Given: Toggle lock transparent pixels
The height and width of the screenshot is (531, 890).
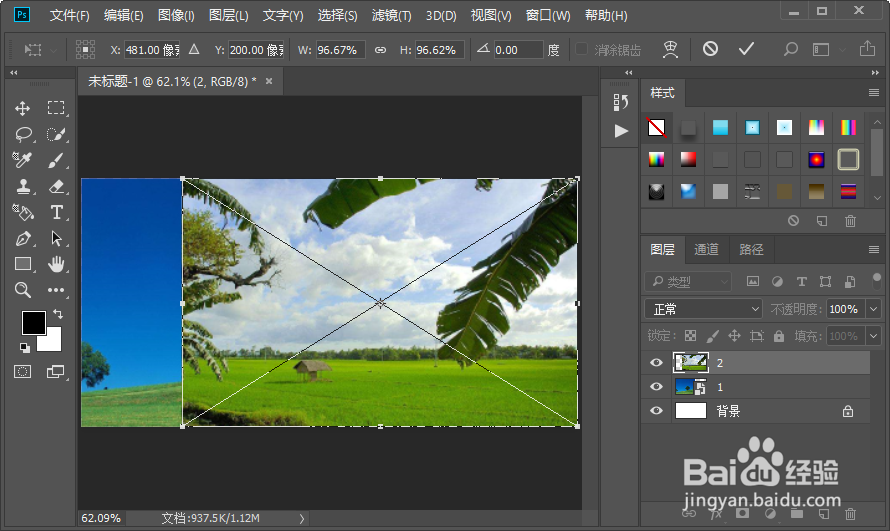Looking at the screenshot, I should (x=690, y=336).
